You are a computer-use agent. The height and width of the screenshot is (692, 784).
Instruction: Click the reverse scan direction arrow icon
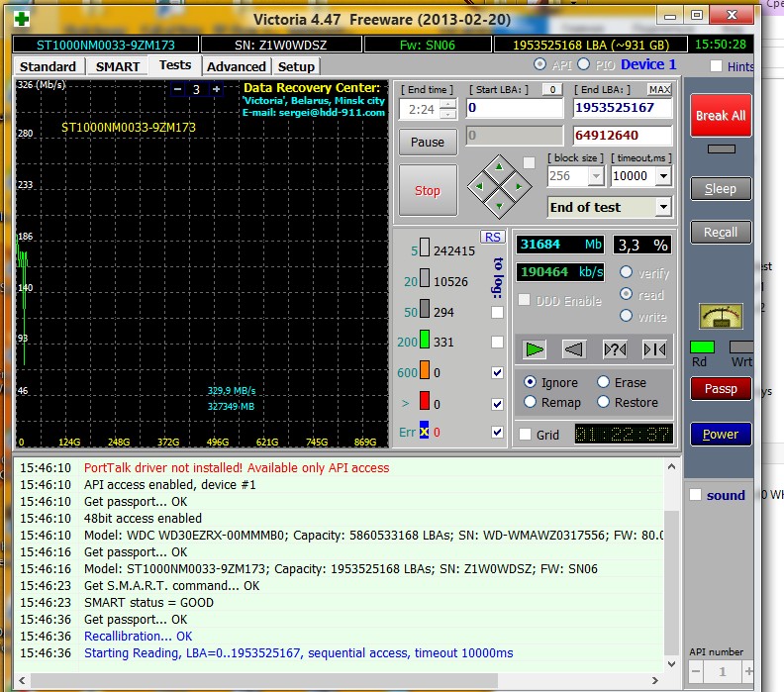(x=574, y=348)
